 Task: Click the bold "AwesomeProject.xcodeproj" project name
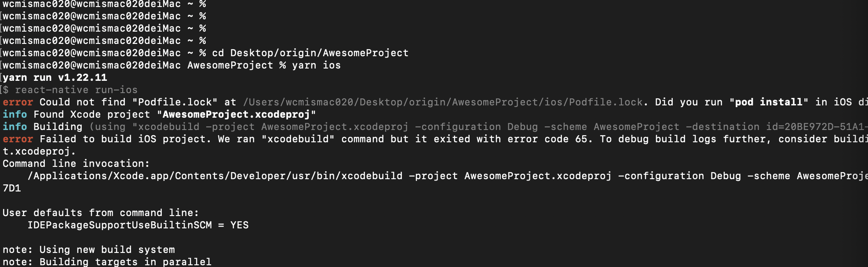point(236,115)
